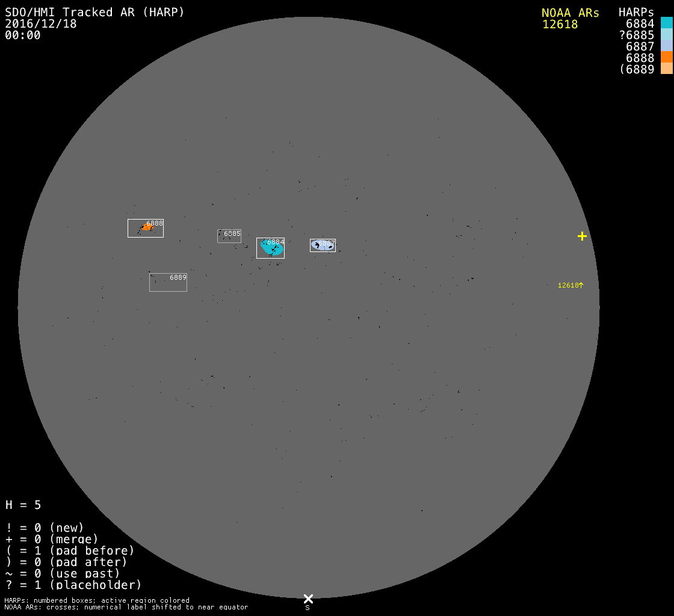This screenshot has height=616, width=674.
Task: Click the yellow 12618 label beside the arrow
Action: [x=567, y=285]
